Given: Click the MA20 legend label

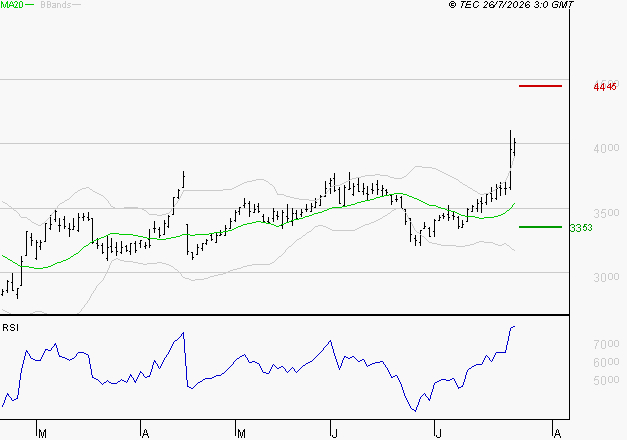Looking at the screenshot, I should click(12, 5).
